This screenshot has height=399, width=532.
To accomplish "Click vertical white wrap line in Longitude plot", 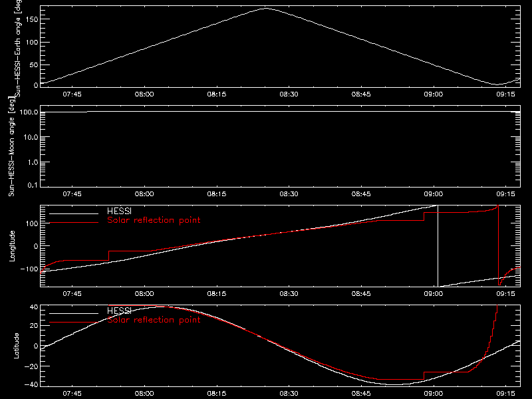I will pos(438,246).
